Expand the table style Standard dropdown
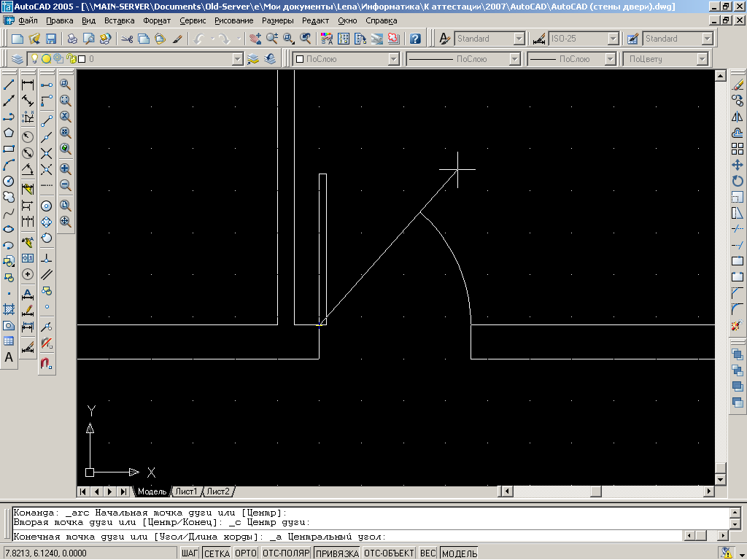 click(707, 39)
